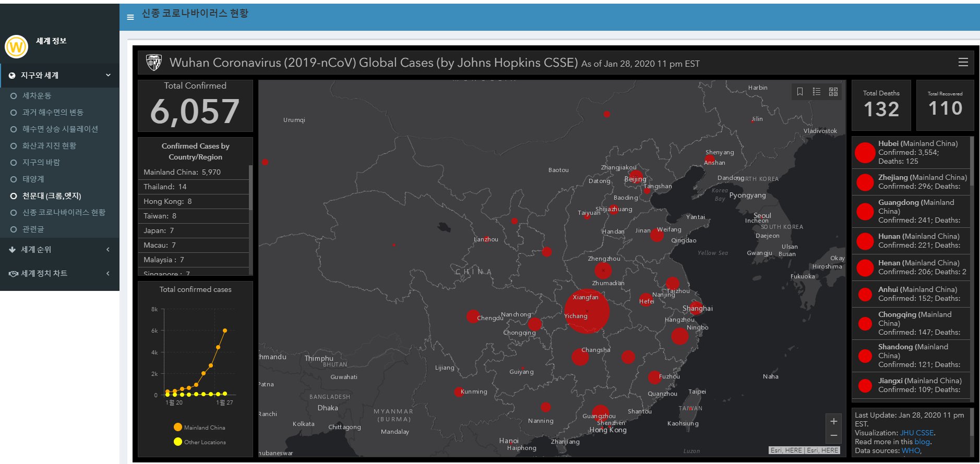Select the Guangdong province entry
The width and height of the screenshot is (980, 464).
point(911,211)
